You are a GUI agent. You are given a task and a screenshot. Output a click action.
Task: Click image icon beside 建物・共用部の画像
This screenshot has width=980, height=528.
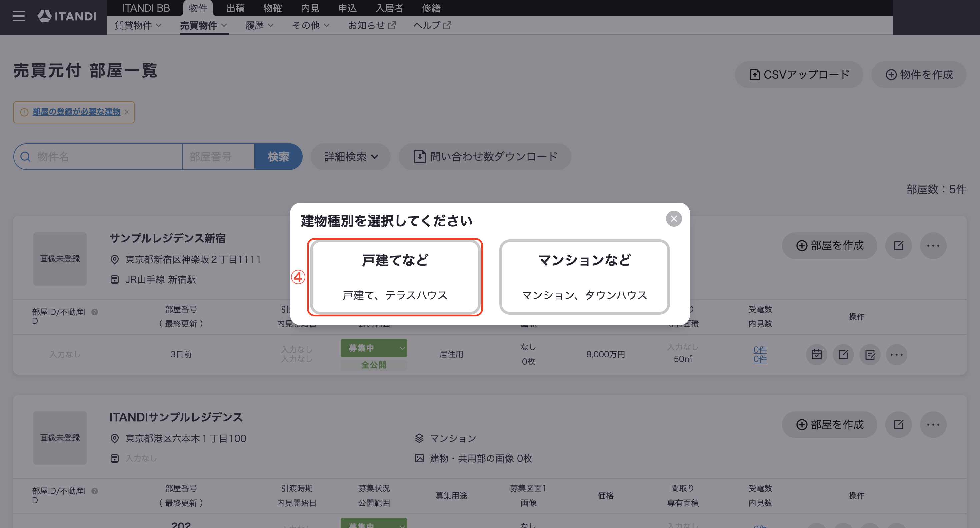[419, 458]
